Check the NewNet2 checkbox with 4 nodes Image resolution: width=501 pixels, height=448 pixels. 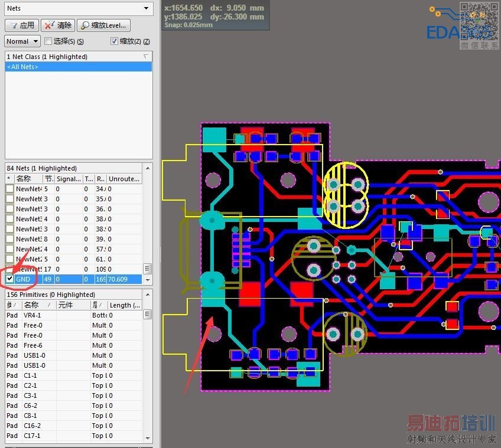coord(10,248)
